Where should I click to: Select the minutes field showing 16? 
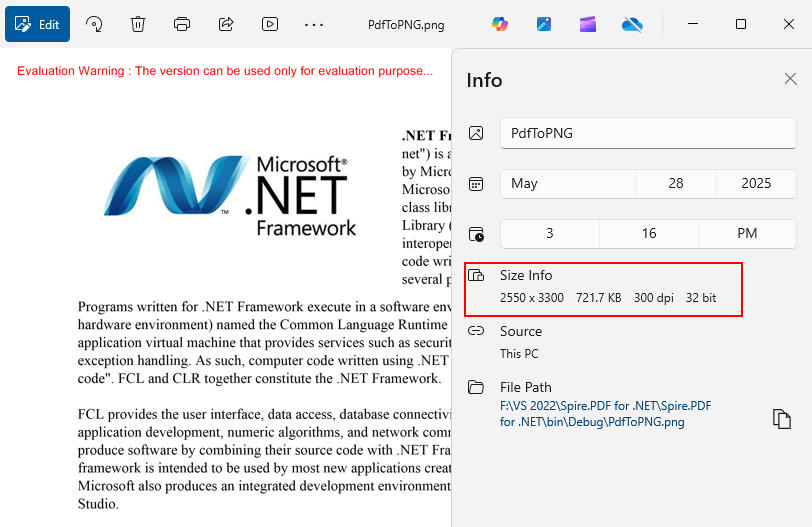(649, 233)
